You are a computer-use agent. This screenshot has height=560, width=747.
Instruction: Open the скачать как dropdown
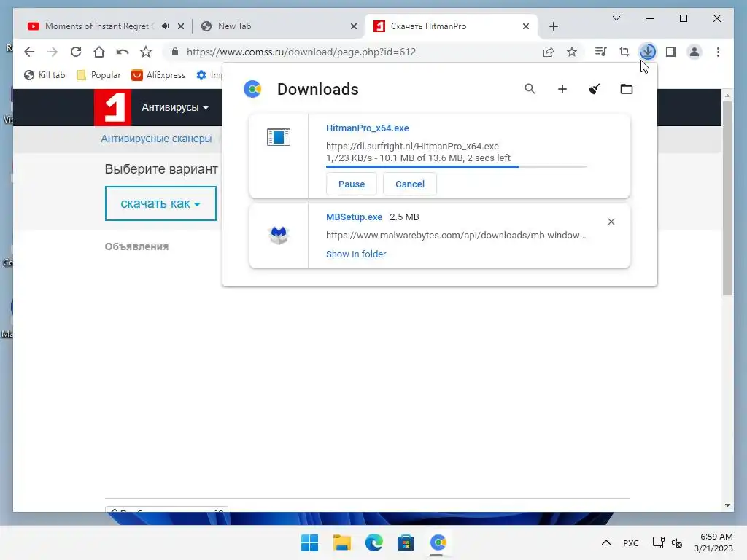(x=160, y=203)
